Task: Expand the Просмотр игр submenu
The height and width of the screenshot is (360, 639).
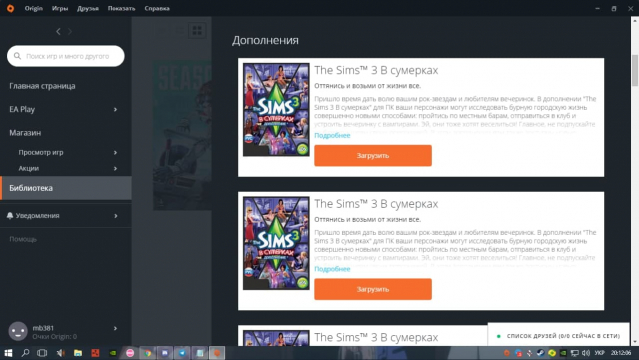Action: (115, 152)
